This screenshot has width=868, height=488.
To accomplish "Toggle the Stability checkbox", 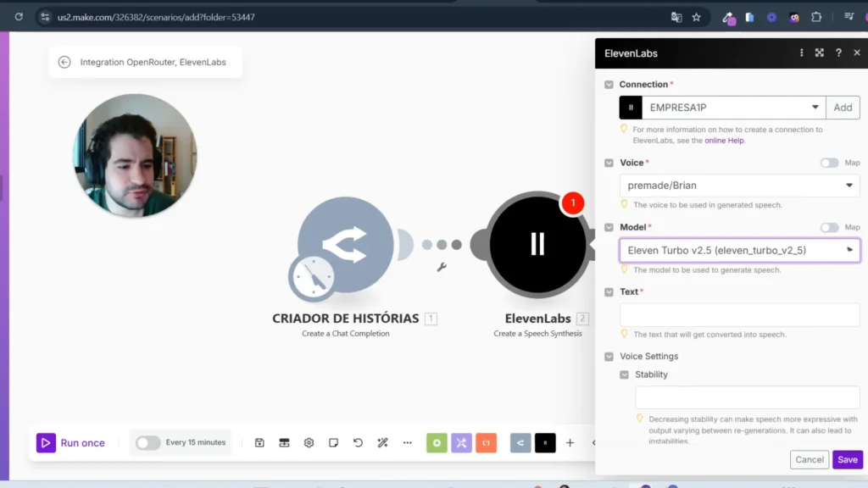I will (625, 374).
